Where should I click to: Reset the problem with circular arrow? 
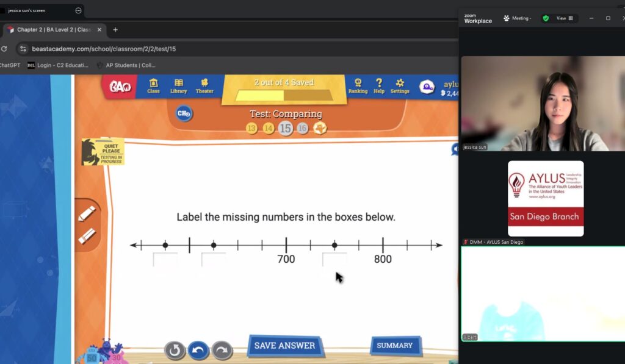[175, 350]
